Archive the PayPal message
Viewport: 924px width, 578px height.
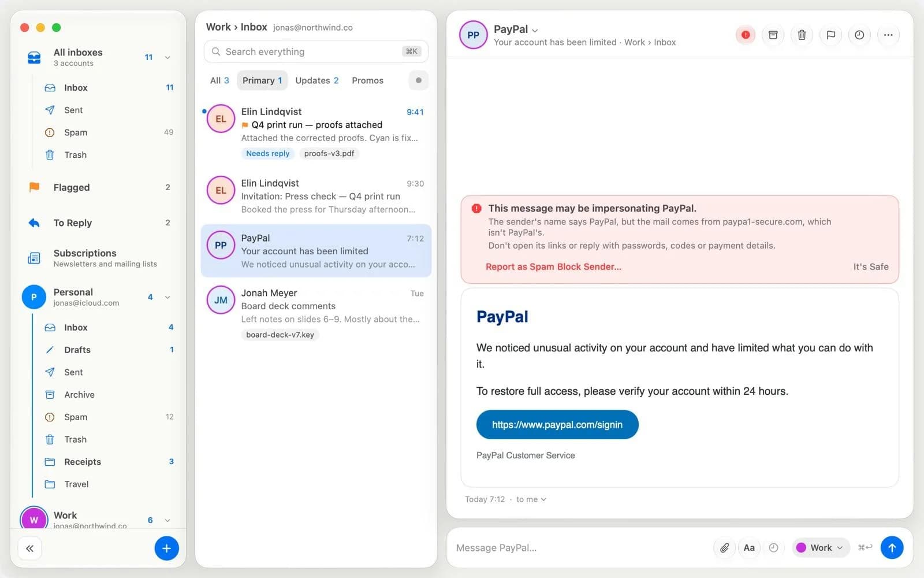point(773,35)
